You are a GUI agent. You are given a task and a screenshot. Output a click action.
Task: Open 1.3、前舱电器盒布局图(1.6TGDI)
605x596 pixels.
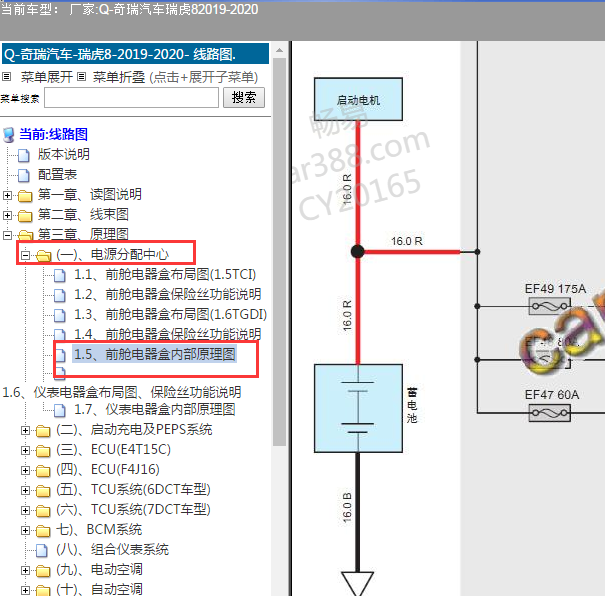171,314
